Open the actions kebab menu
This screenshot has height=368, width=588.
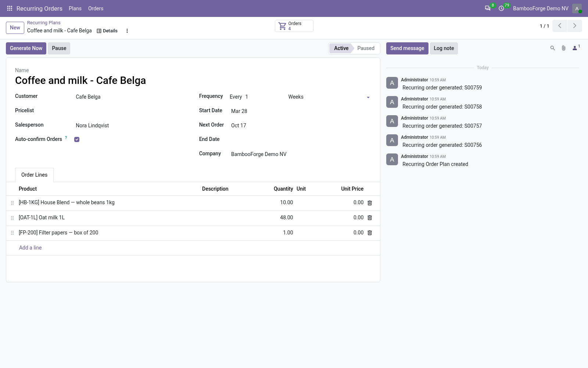coord(127,31)
